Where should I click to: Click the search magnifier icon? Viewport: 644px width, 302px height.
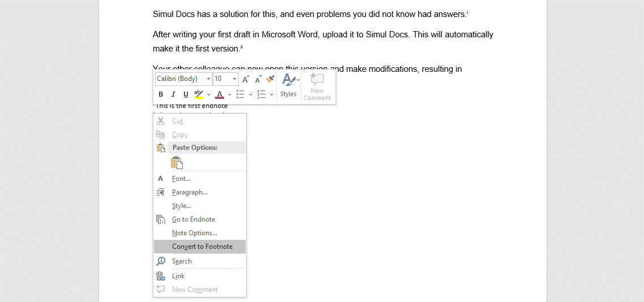(161, 261)
